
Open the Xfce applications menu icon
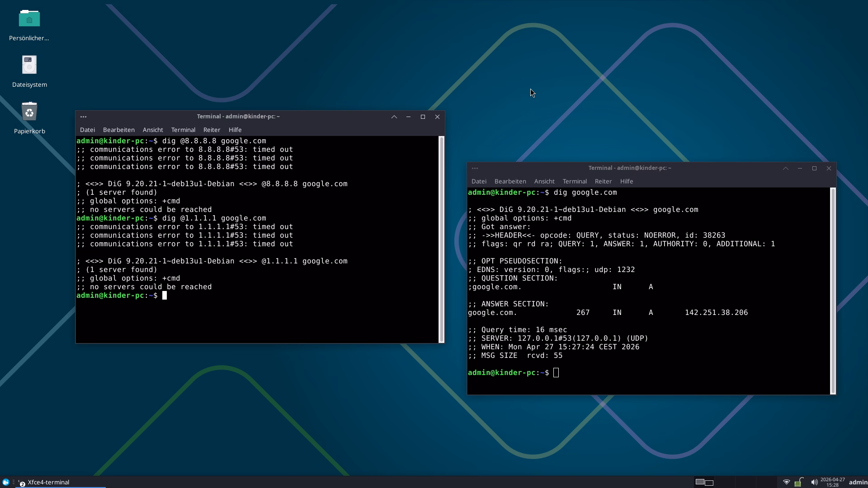point(6,482)
